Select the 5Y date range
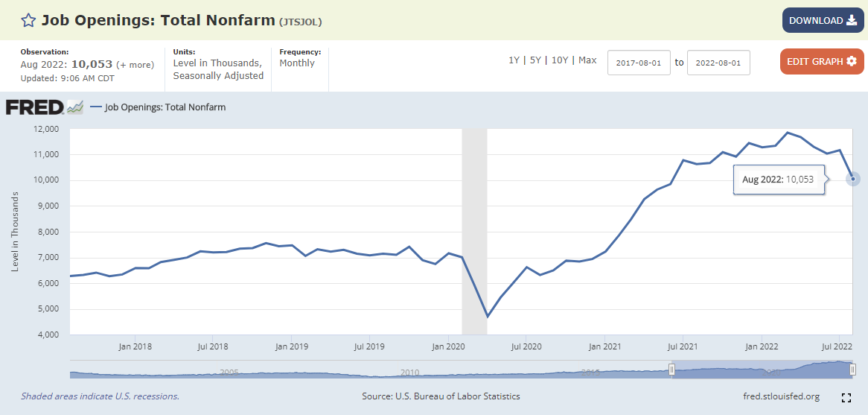The width and height of the screenshot is (868, 415). click(535, 60)
